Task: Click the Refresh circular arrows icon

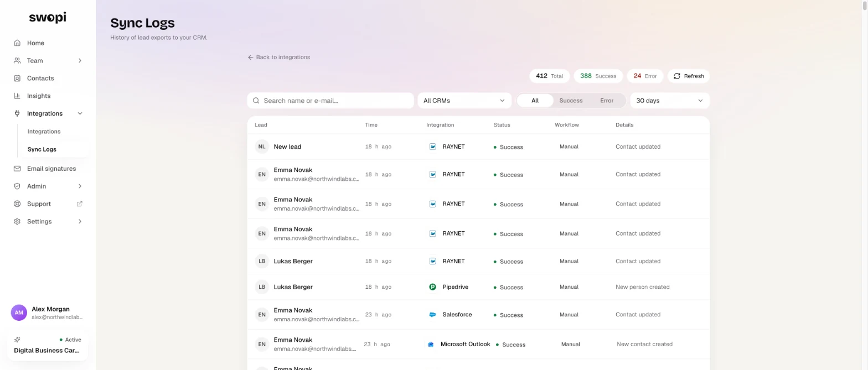Action: coord(677,76)
